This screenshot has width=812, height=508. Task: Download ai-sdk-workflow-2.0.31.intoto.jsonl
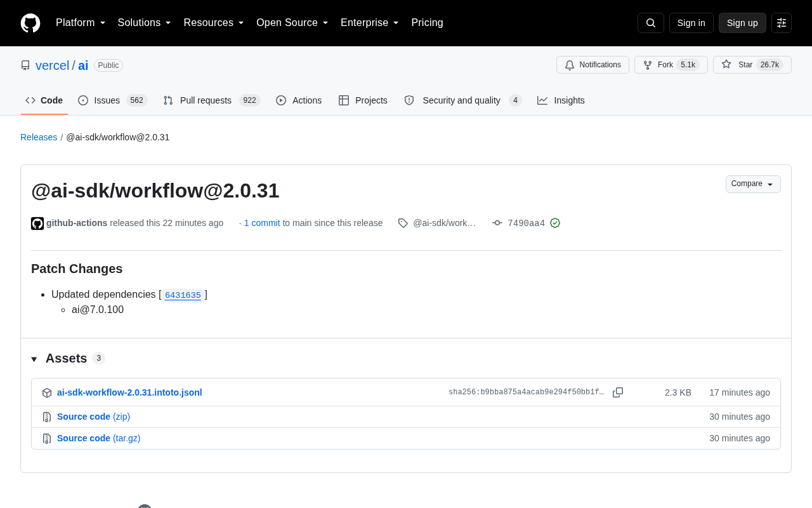coord(129,392)
